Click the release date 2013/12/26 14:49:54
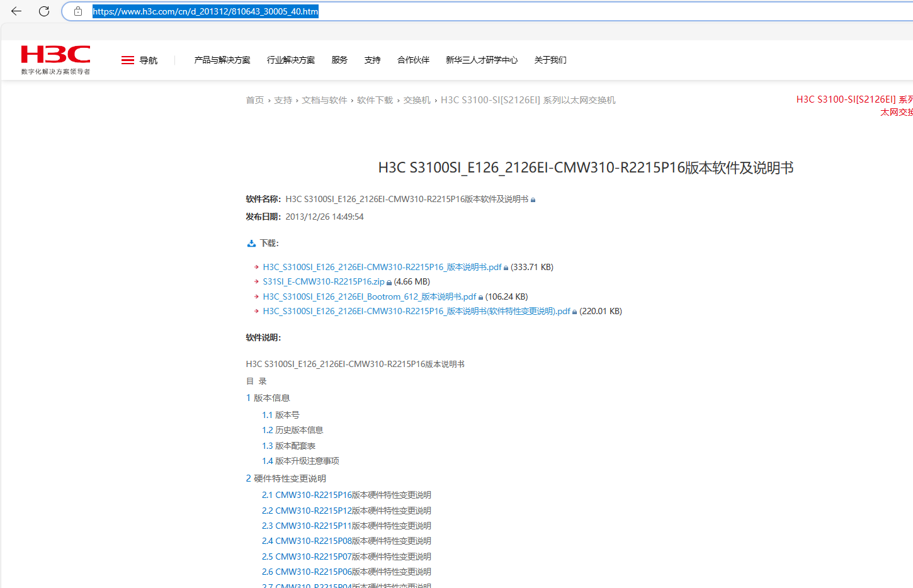The image size is (913, 588). (324, 217)
